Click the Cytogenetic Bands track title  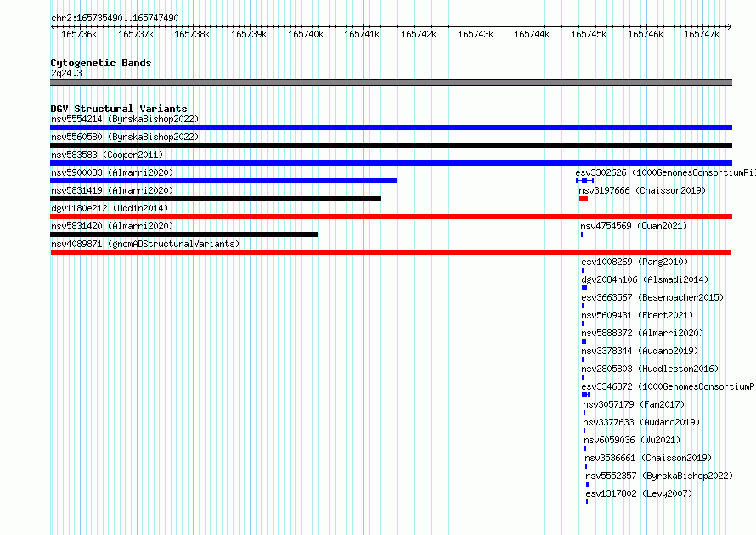pos(101,63)
